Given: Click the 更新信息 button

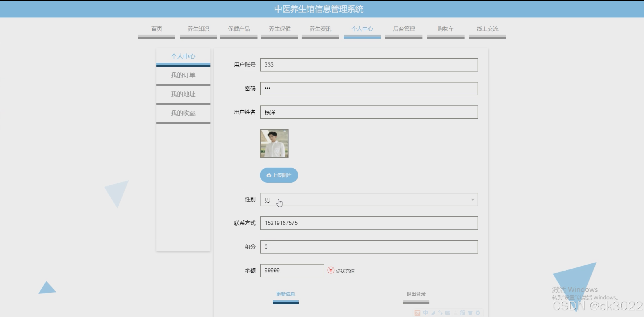Looking at the screenshot, I should tap(285, 294).
